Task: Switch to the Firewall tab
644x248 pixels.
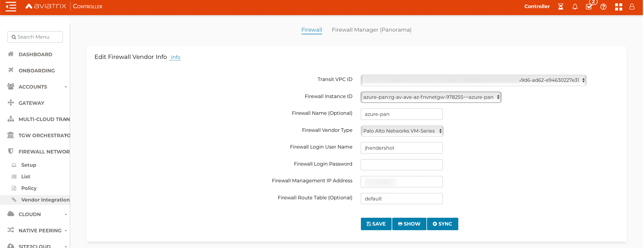Action: [311, 30]
